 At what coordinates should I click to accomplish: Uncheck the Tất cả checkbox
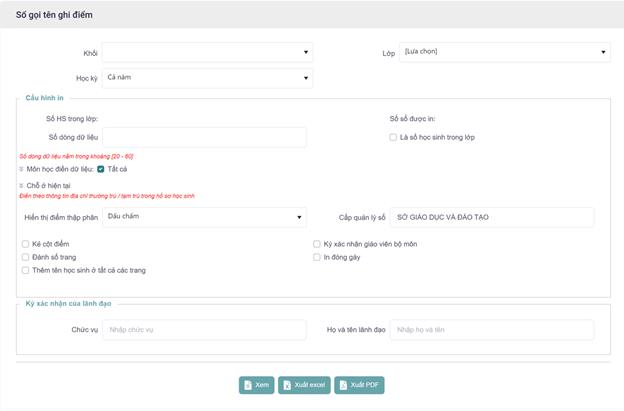[101, 169]
